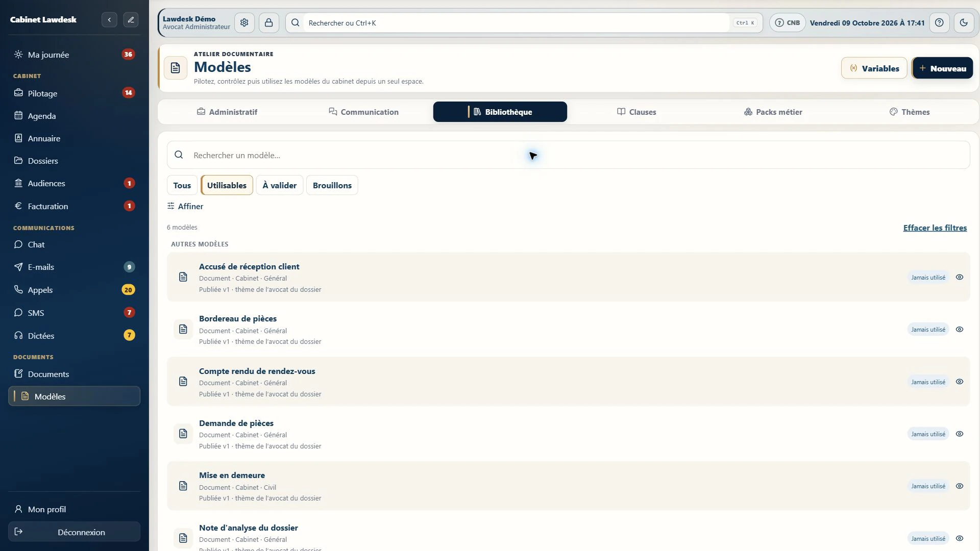
Task: Open Annuaire in sidebar
Action: click(74, 138)
